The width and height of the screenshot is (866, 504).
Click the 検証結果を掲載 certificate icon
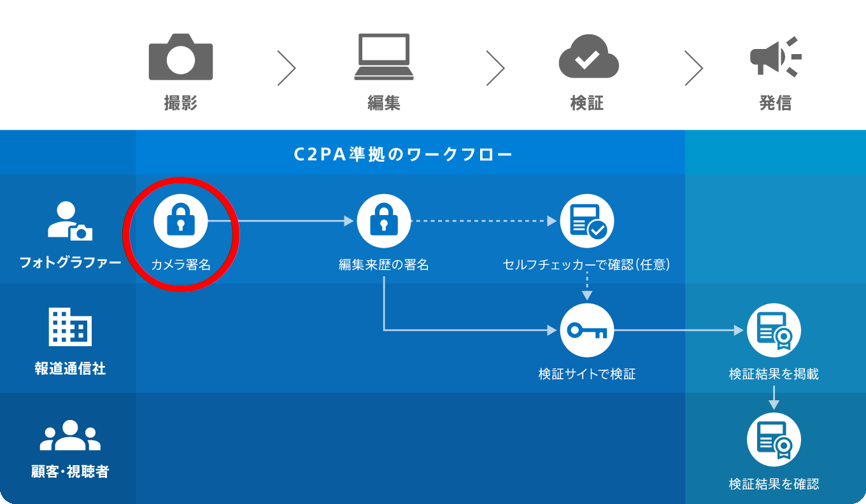pos(774,330)
